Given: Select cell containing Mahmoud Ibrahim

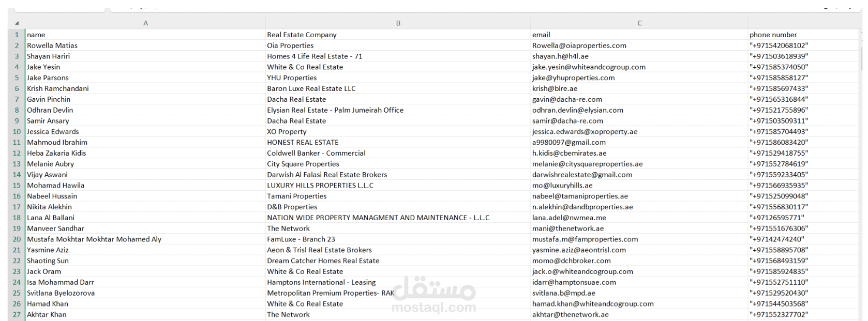Looking at the screenshot, I should tap(145, 142).
